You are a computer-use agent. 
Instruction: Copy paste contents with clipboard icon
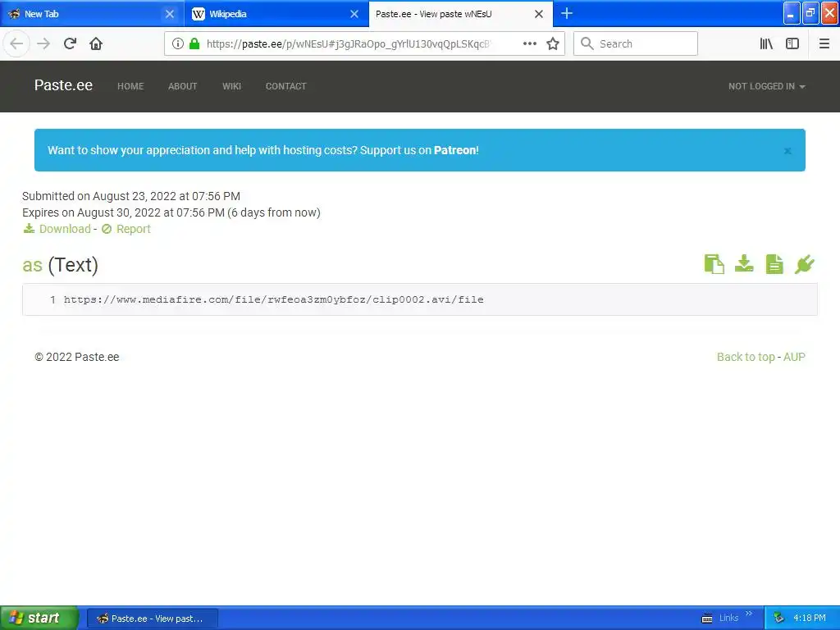point(714,264)
